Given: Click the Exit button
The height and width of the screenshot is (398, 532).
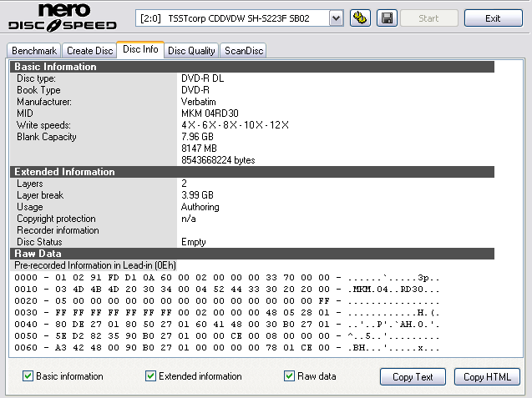Looking at the screenshot, I should 493,18.
